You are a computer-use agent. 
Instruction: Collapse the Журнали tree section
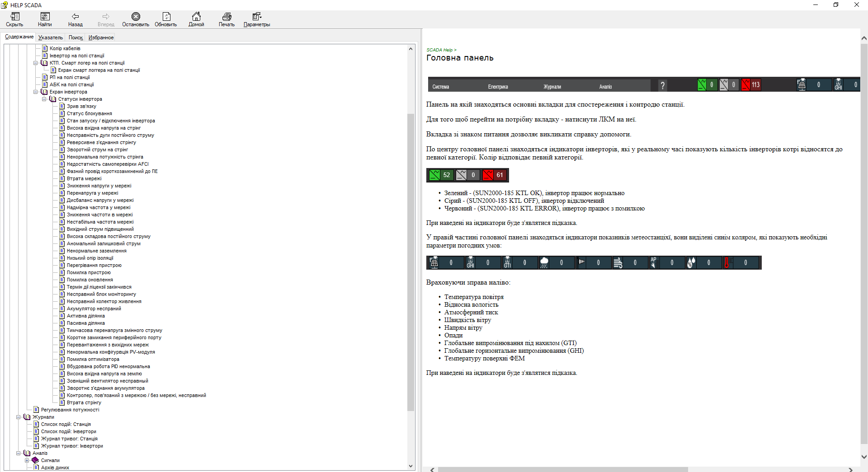tap(19, 417)
